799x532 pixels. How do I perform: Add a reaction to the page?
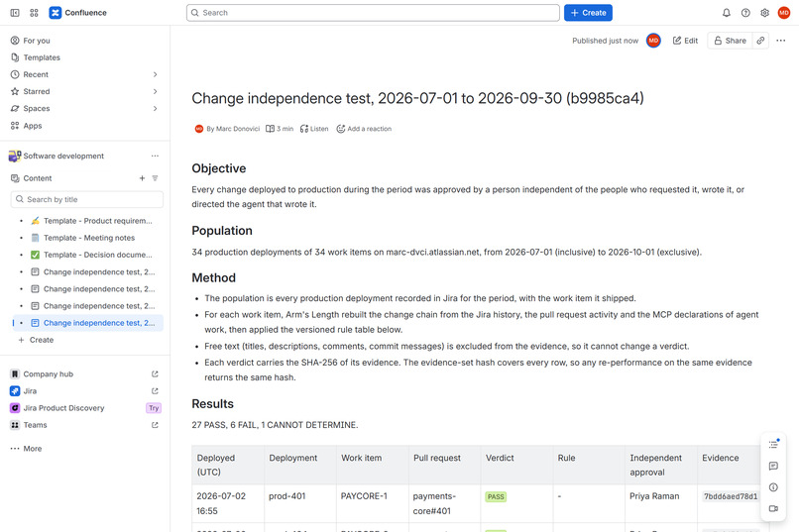coord(364,129)
